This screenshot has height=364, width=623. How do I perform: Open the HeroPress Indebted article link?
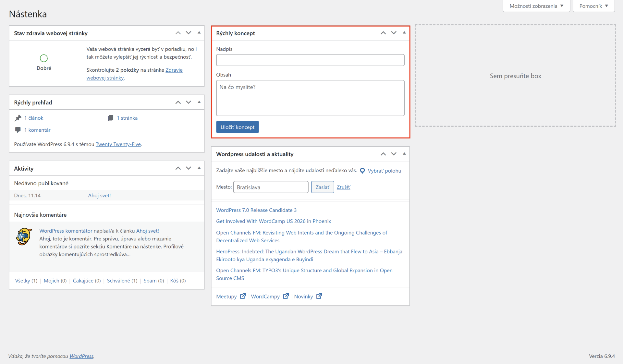click(310, 255)
